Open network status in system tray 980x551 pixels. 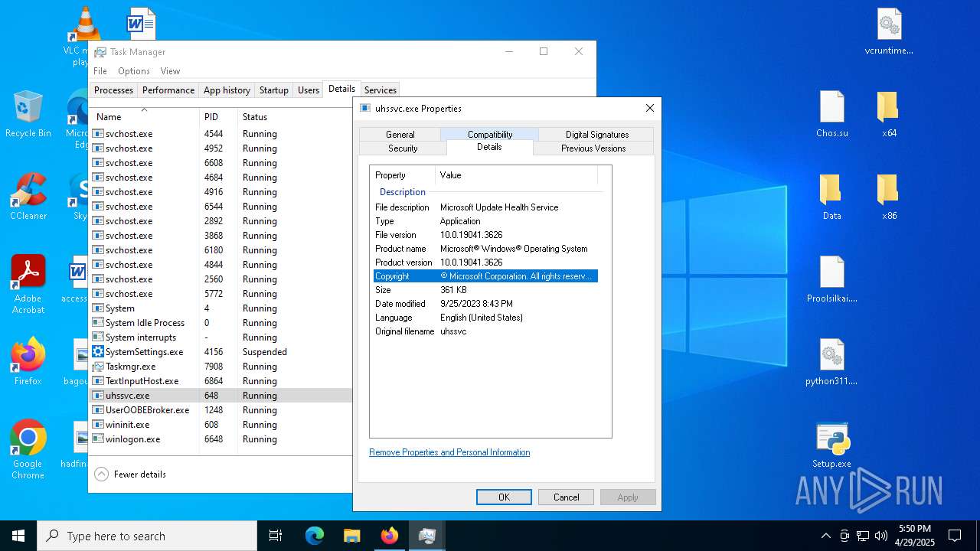coord(863,536)
